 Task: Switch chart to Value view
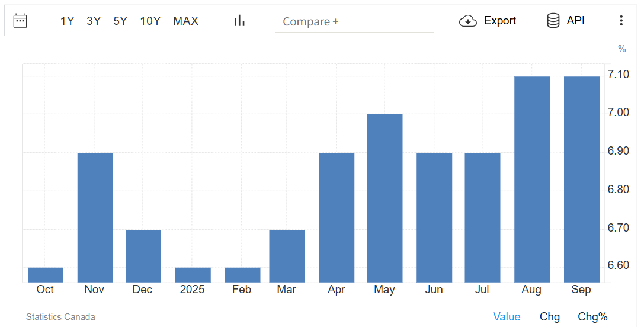pos(507,317)
